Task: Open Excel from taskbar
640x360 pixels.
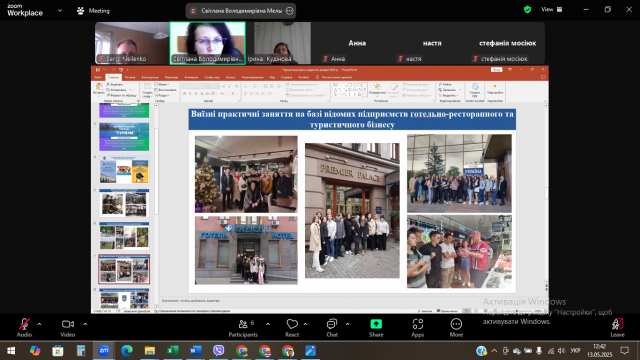Action: tap(173, 351)
